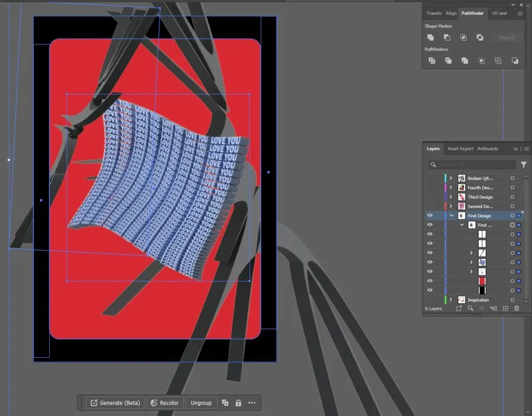This screenshot has width=532, height=416.
Task: Hide the diagonal line group row
Action: tap(430, 253)
